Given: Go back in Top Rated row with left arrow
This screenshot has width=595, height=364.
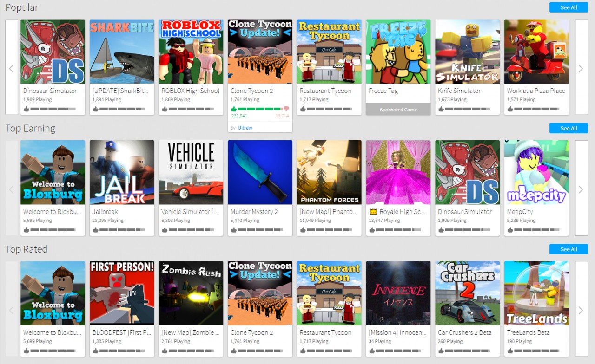Looking at the screenshot, I should 12,310.
